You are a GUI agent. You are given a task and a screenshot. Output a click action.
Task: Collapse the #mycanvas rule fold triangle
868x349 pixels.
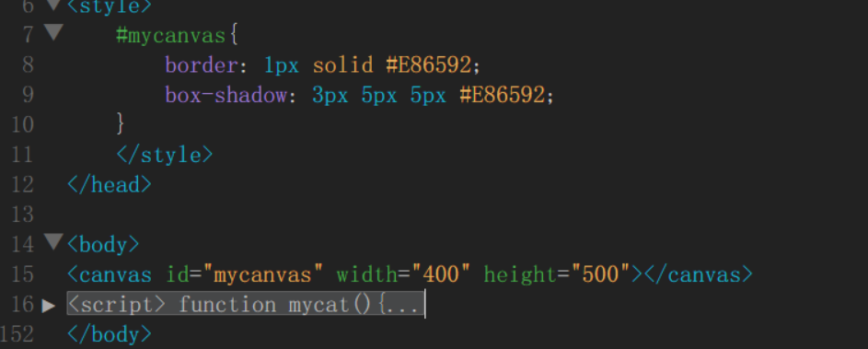pos(52,32)
